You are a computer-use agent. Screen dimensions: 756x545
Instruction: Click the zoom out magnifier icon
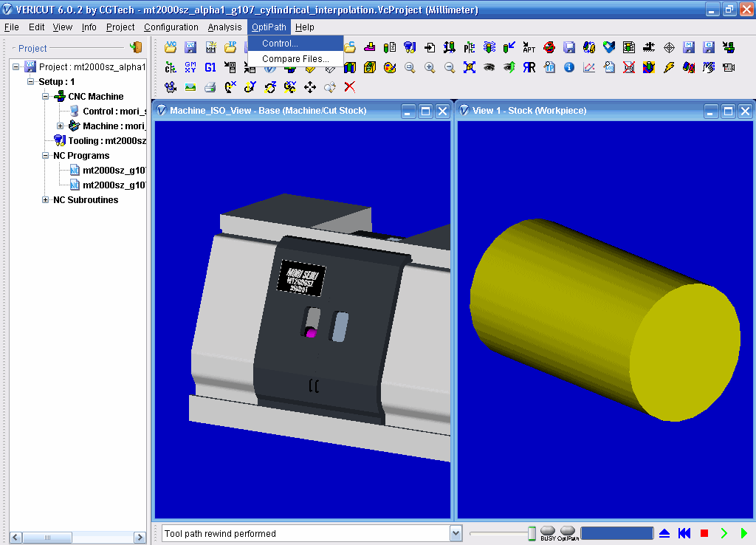click(x=450, y=67)
